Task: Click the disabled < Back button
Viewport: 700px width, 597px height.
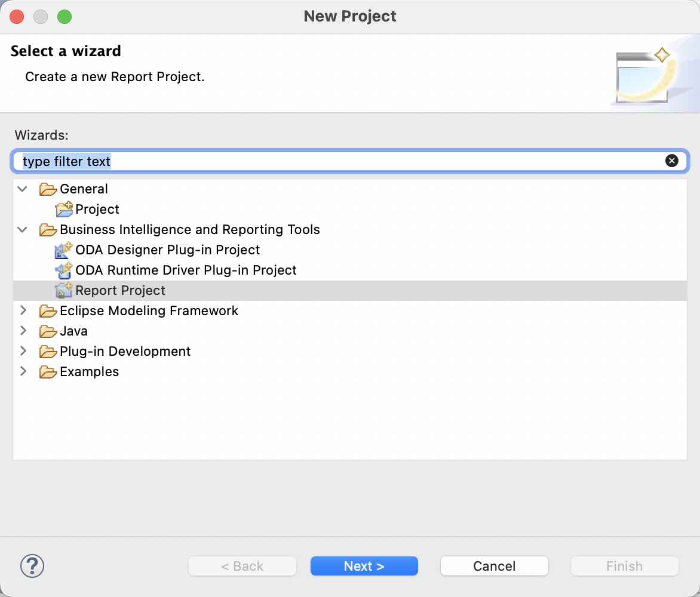Action: [x=242, y=566]
